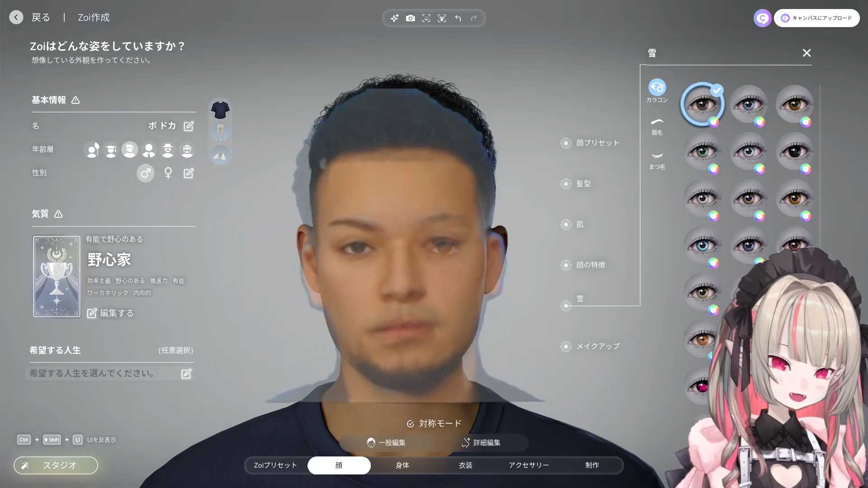868x488 pixels.
Task: Open the スタジオ button
Action: 56,465
